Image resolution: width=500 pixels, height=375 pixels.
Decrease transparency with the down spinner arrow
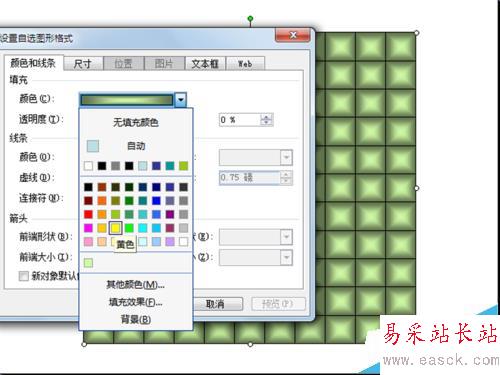(266, 122)
